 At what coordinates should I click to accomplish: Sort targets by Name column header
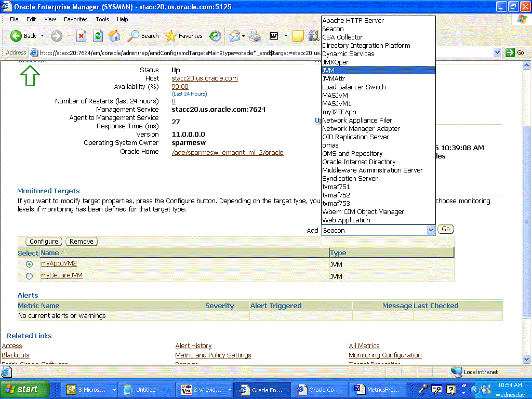point(49,253)
